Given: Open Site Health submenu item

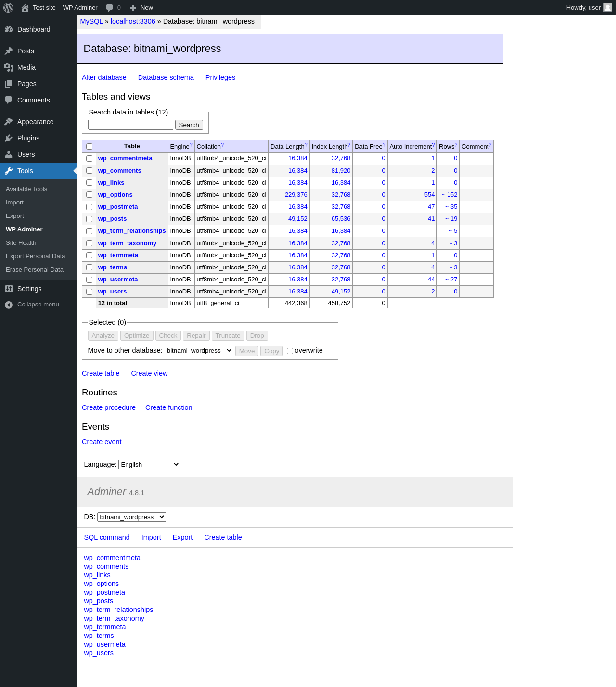Looking at the screenshot, I should tap(21, 243).
